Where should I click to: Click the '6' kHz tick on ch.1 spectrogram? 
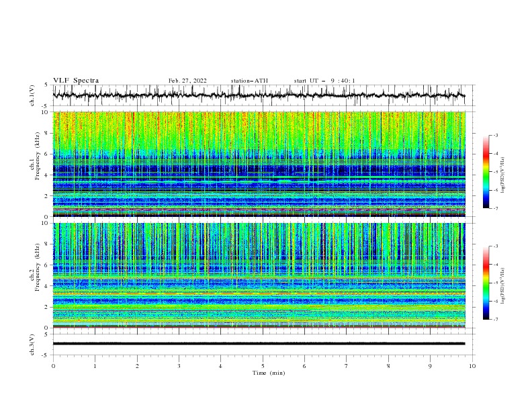pos(47,154)
